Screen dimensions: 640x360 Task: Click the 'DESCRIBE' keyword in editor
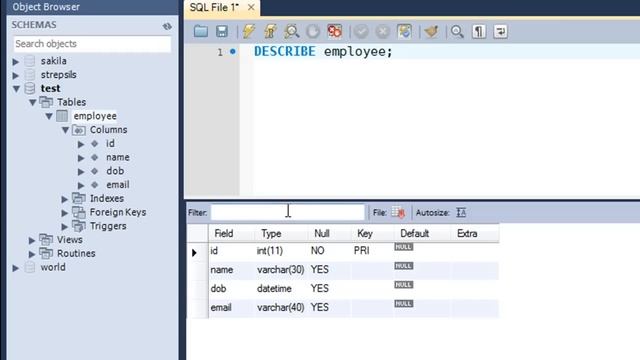click(x=285, y=51)
